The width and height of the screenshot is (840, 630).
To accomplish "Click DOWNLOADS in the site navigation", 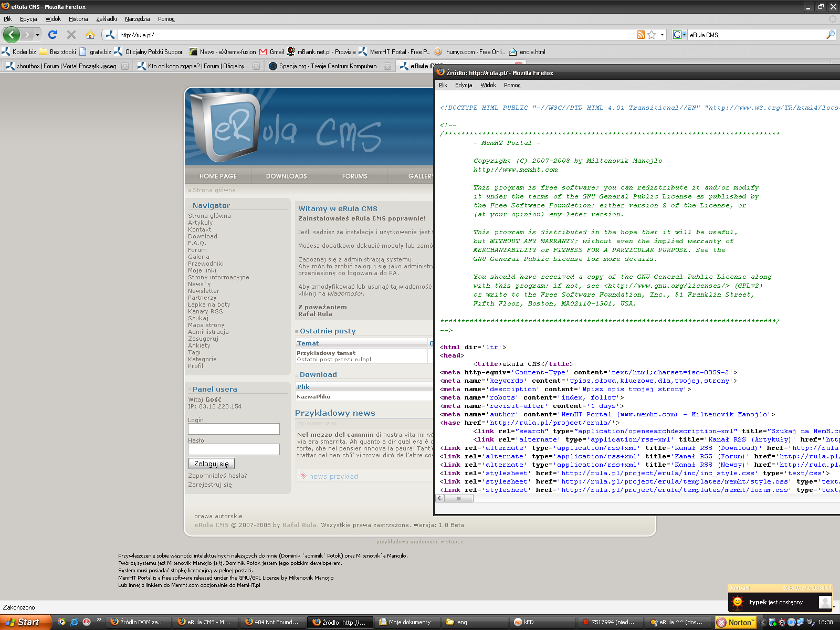I will 286,176.
